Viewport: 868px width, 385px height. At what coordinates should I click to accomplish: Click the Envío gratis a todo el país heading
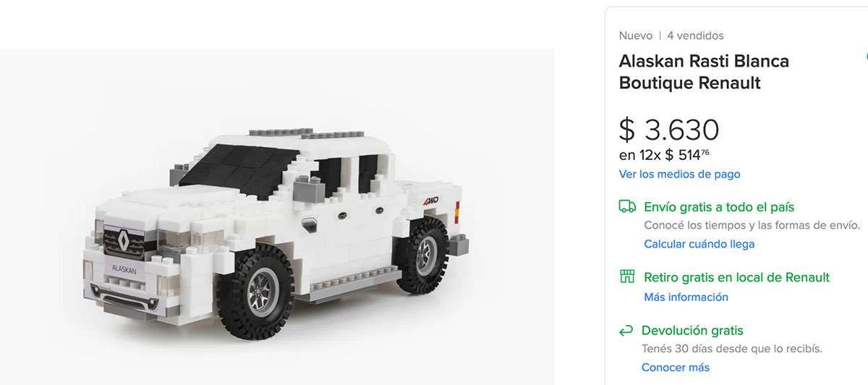click(x=719, y=207)
